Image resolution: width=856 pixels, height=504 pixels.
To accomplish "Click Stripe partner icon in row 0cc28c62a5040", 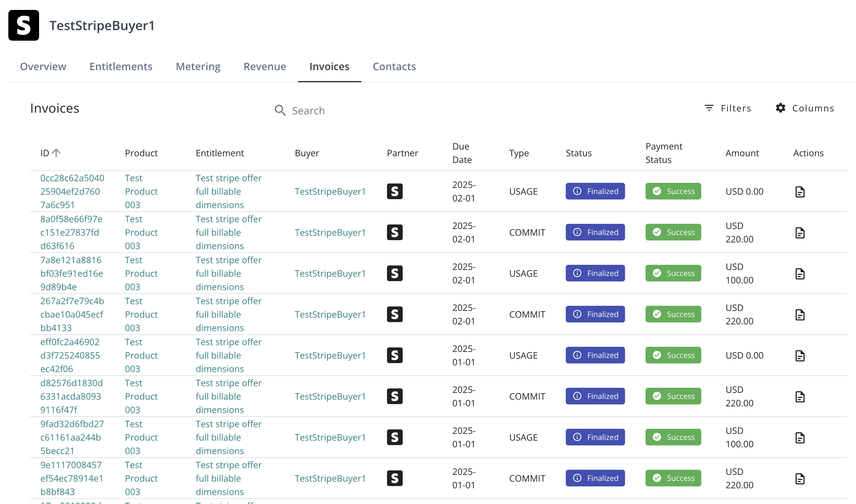I will click(395, 191).
